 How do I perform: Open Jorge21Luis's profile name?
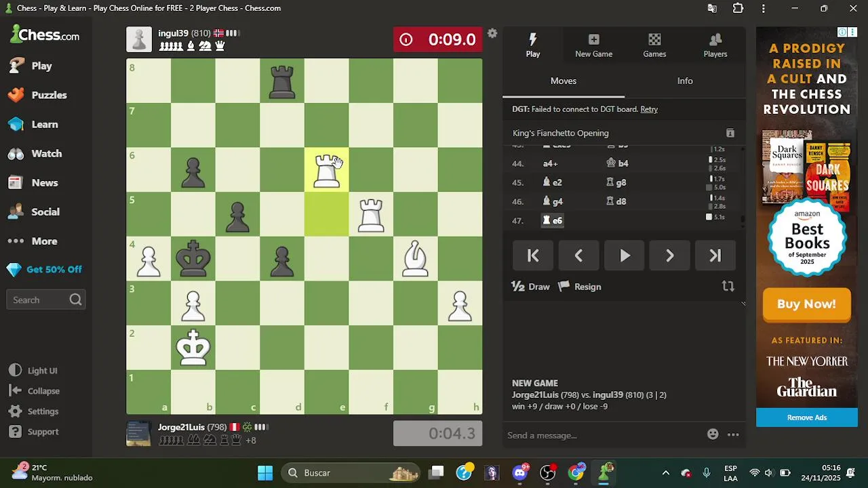point(181,427)
